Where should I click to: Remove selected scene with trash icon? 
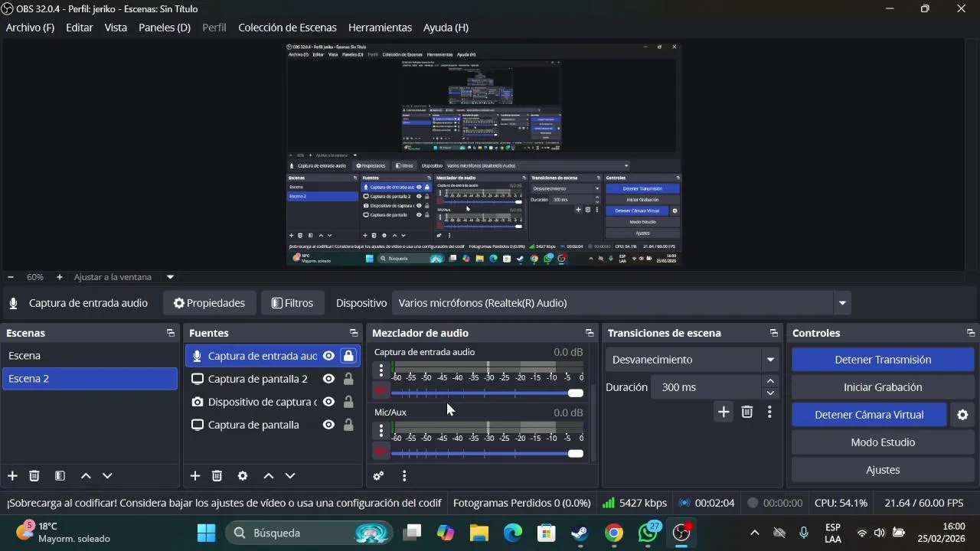(34, 476)
